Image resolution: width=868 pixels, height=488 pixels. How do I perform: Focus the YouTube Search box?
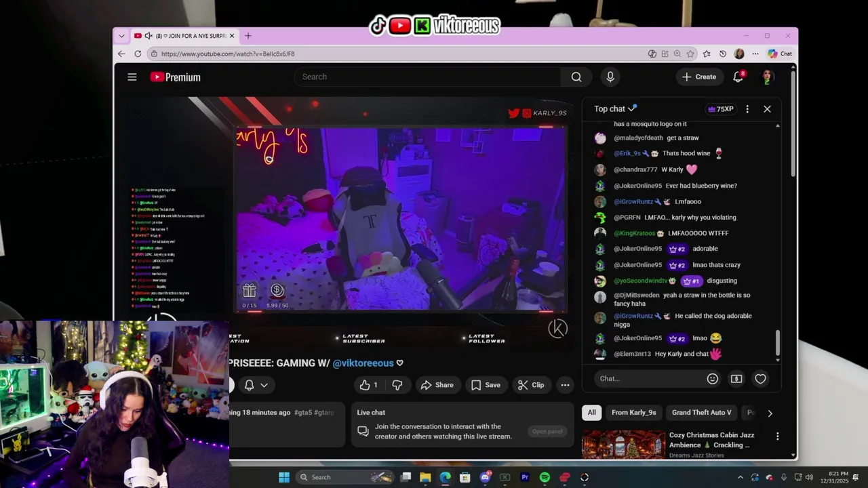(x=428, y=77)
